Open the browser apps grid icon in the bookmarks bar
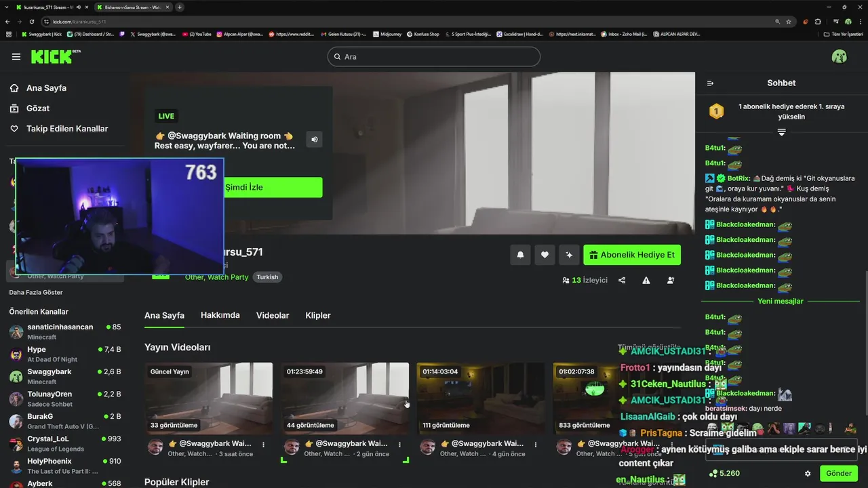This screenshot has width=868, height=488. [9, 34]
